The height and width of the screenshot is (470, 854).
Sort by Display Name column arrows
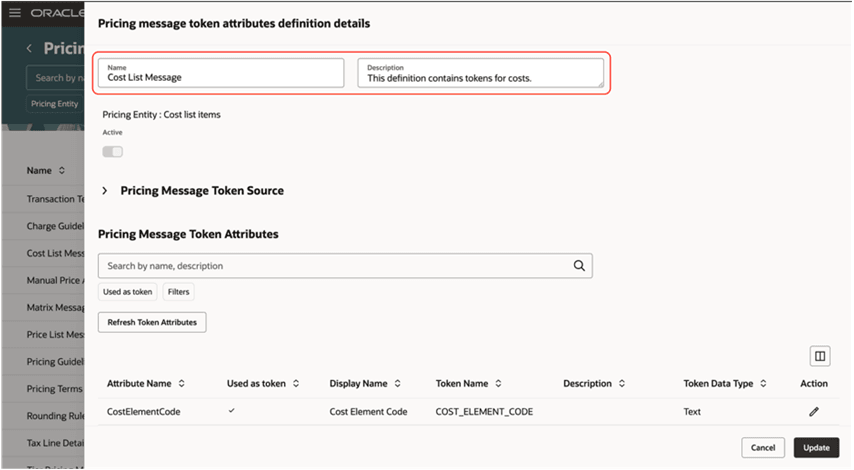tap(398, 383)
